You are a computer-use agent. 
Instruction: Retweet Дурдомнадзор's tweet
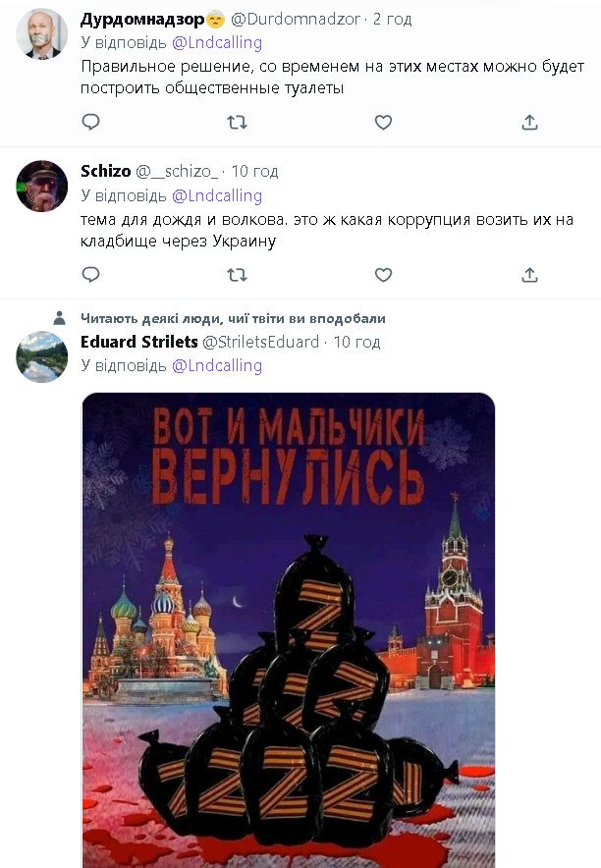237,122
